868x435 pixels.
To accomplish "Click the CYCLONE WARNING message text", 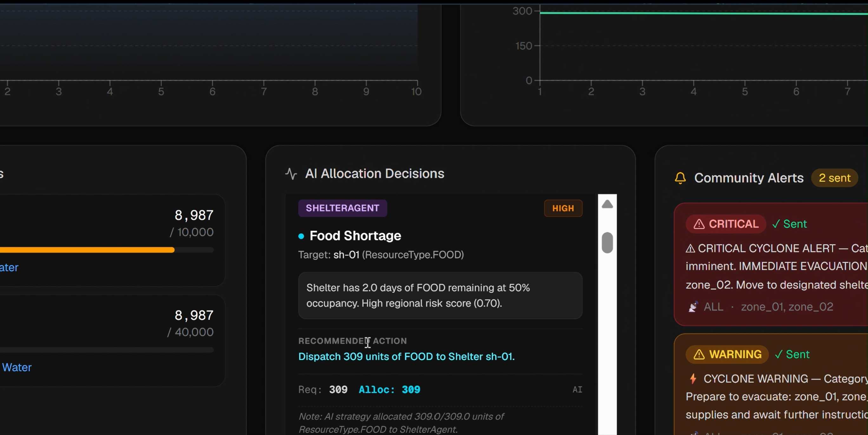I will [x=777, y=397].
